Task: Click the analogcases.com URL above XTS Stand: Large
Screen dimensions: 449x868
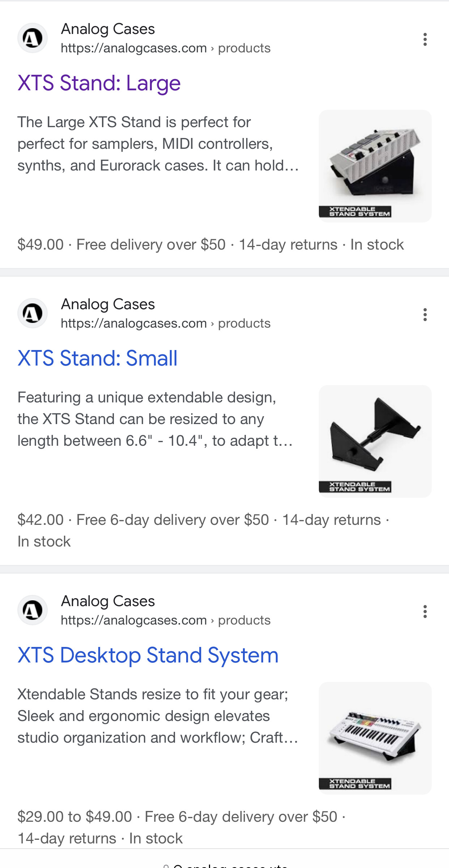Action: pos(165,48)
